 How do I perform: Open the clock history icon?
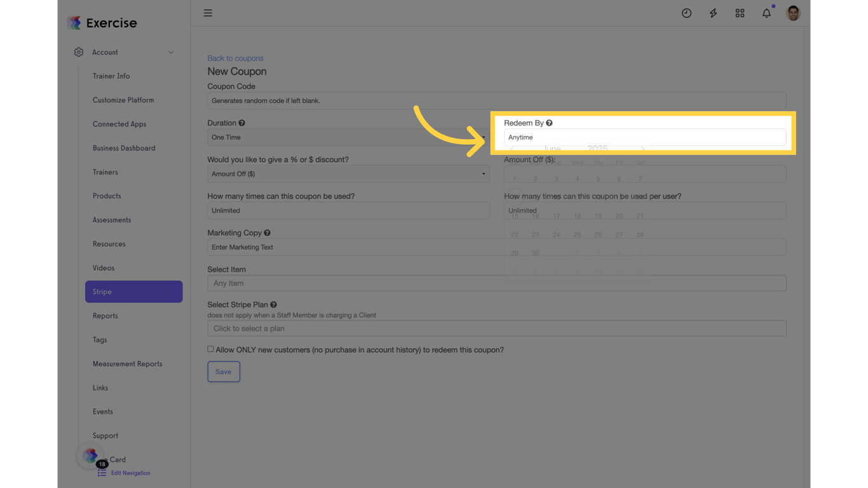[x=686, y=13]
